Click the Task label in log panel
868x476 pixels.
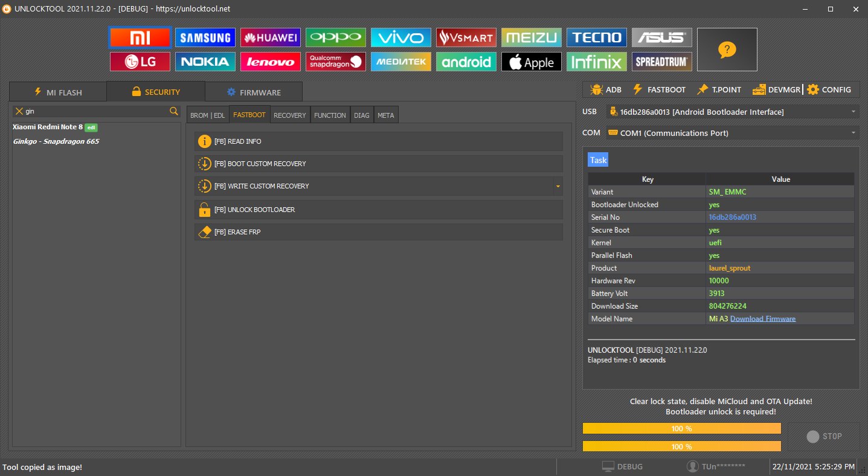[x=599, y=160]
